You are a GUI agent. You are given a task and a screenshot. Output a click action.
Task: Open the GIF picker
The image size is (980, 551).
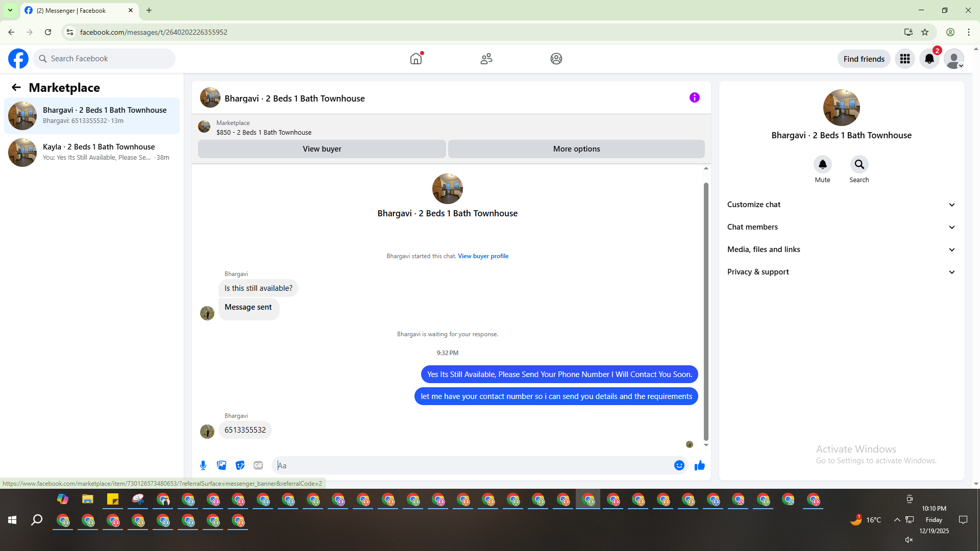click(x=258, y=465)
